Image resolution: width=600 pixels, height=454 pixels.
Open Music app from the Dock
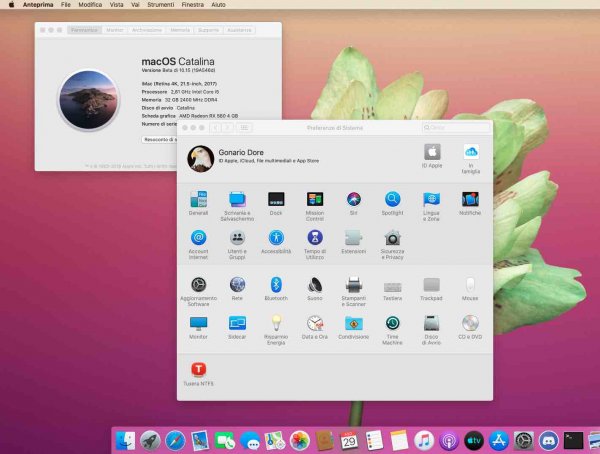coord(424,441)
